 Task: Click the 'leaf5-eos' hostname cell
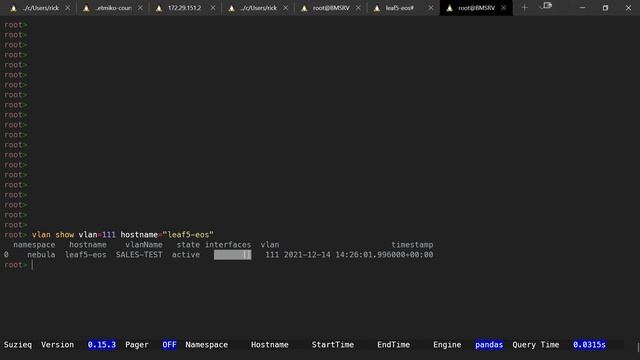point(86,255)
